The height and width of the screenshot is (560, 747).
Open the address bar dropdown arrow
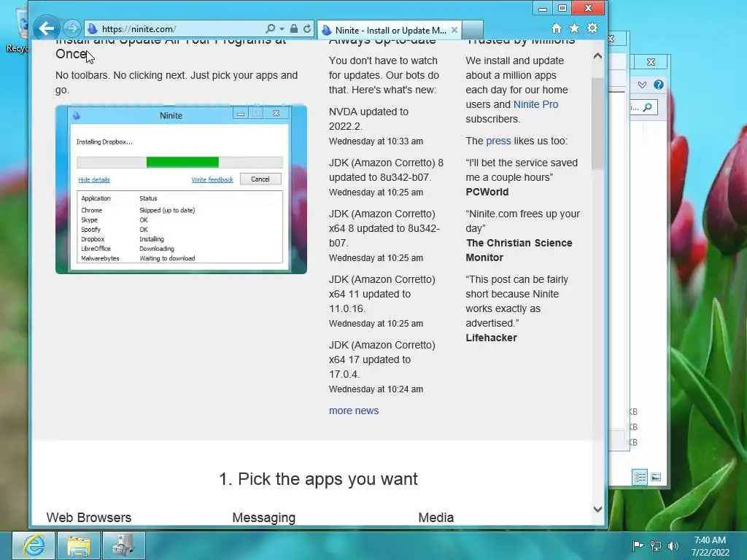pyautogui.click(x=282, y=28)
